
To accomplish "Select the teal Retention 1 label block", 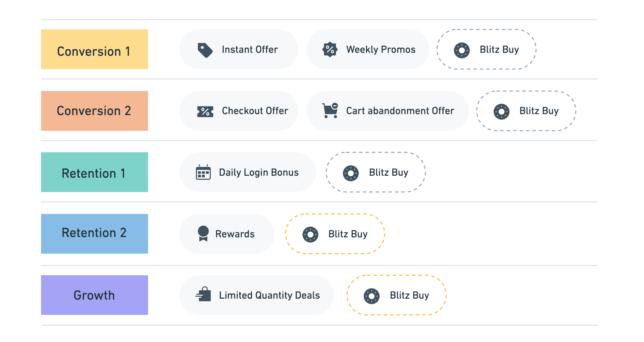I will [94, 172].
